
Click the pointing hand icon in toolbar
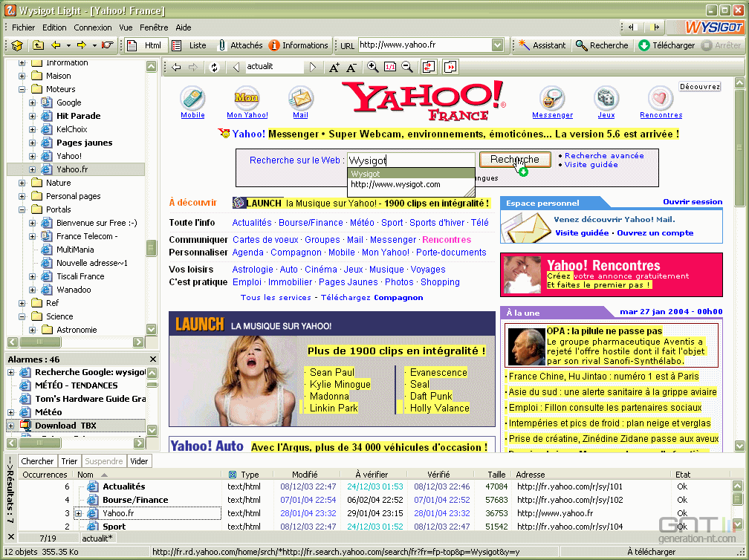pos(108,45)
